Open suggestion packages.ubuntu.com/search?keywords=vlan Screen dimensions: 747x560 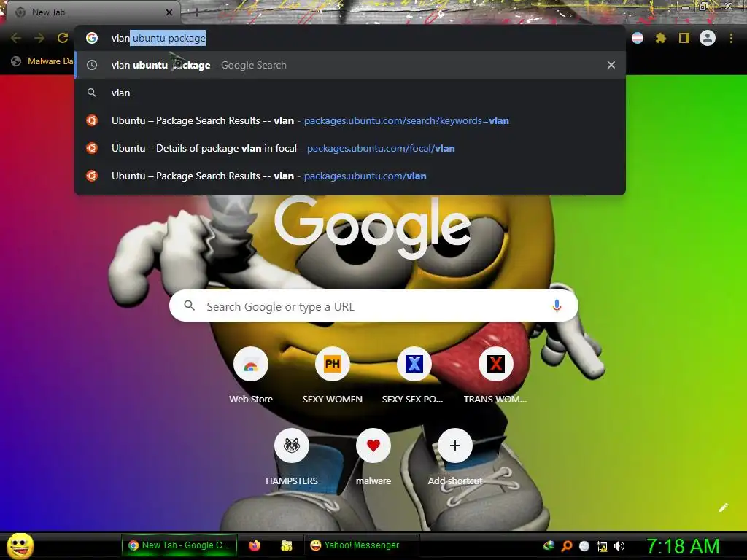point(349,120)
